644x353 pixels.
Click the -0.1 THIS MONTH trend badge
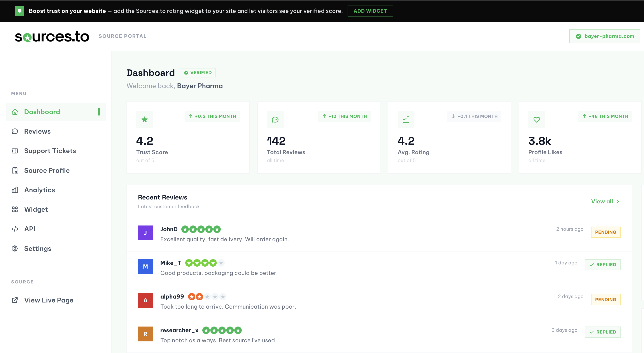[474, 116]
